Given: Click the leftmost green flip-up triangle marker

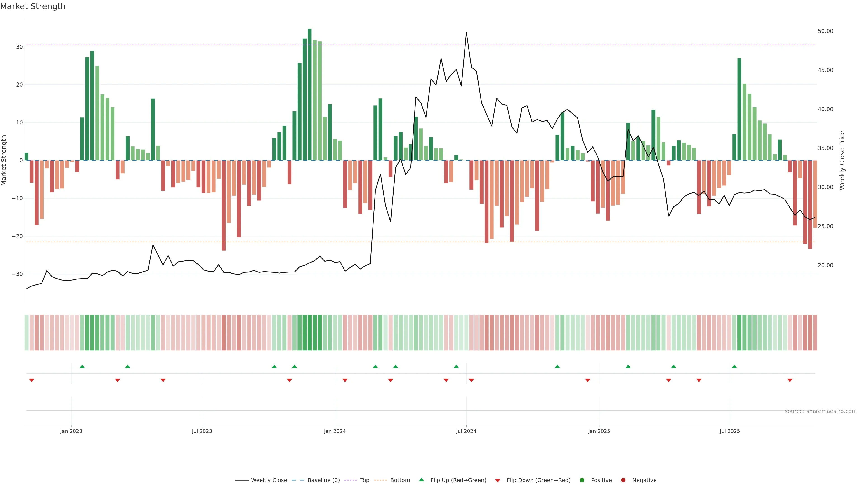Looking at the screenshot, I should pyautogui.click(x=82, y=366).
